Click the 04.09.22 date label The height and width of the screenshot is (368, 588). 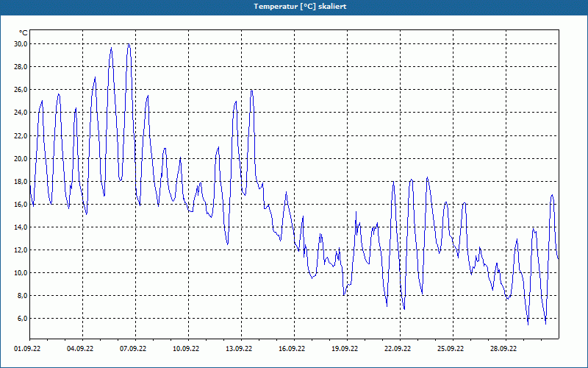pyautogui.click(x=80, y=349)
